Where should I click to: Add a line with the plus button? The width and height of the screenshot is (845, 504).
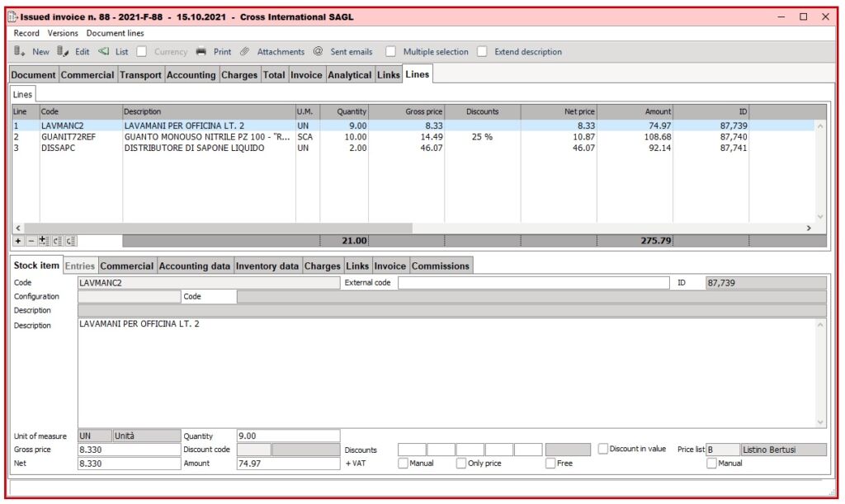tap(18, 241)
